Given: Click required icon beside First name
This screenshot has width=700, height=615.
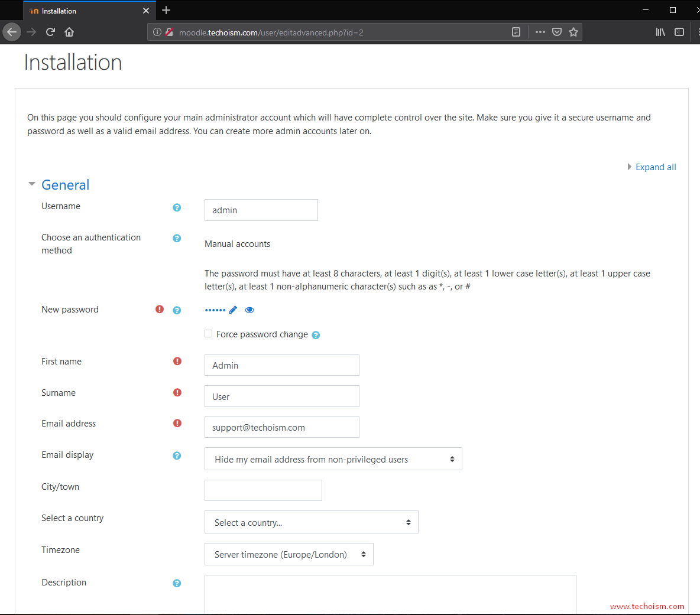Looking at the screenshot, I should (177, 361).
